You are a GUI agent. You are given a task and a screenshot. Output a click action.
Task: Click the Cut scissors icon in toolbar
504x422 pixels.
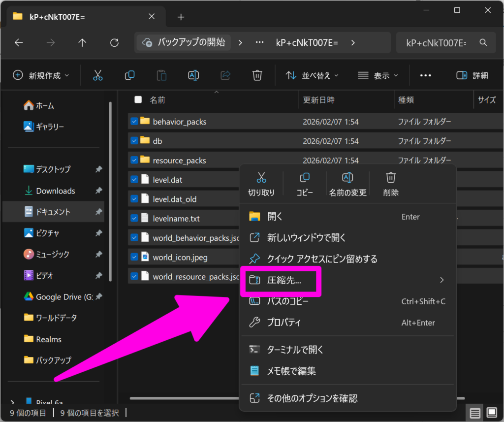click(x=97, y=75)
